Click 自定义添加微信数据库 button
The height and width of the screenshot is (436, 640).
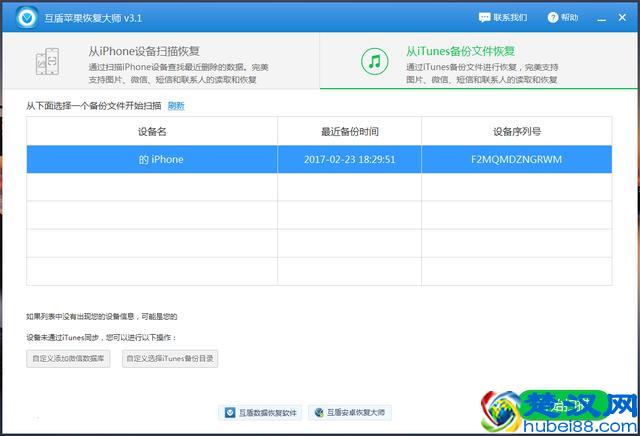tap(68, 358)
